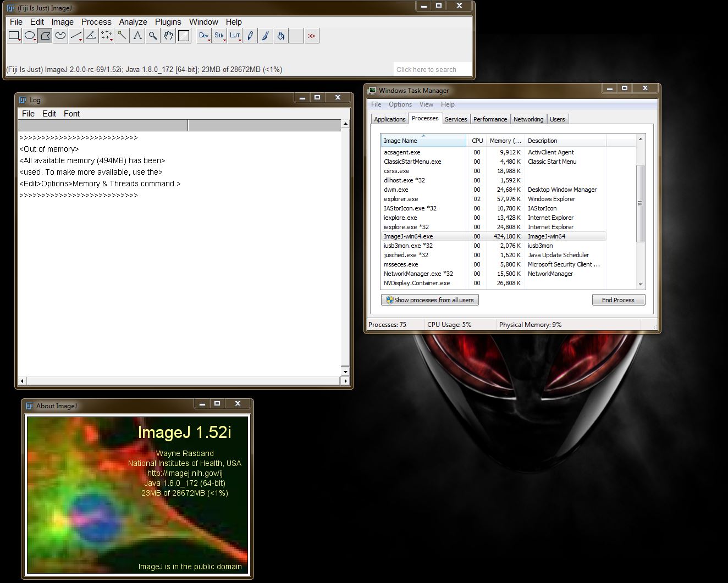The image size is (728, 583).
Task: Open the Stk stacks menu in the toolbar
Action: coord(219,36)
